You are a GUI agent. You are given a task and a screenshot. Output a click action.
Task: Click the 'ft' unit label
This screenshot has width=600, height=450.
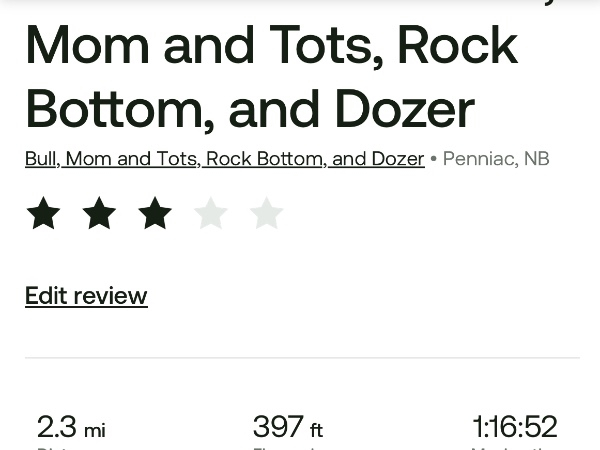[316, 431]
